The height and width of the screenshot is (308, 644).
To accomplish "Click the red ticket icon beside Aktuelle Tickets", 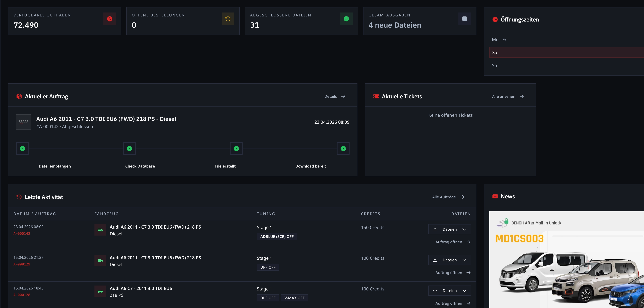I will [376, 96].
